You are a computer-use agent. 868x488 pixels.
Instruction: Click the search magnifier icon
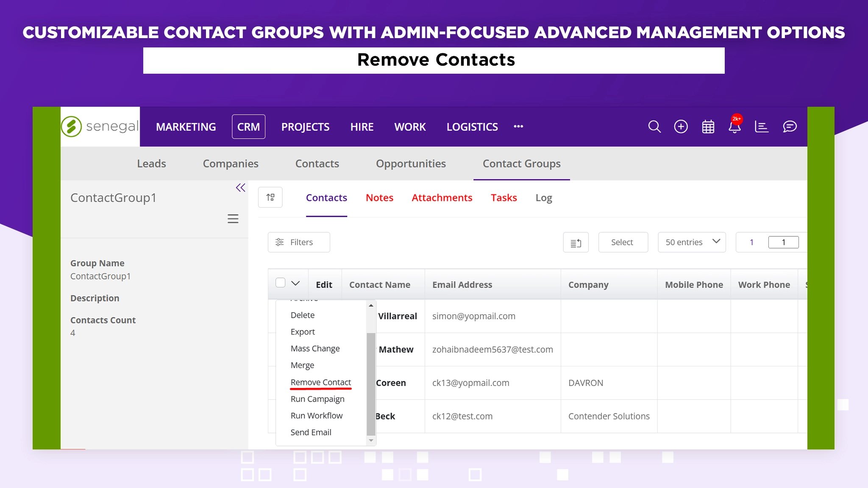[x=654, y=127]
